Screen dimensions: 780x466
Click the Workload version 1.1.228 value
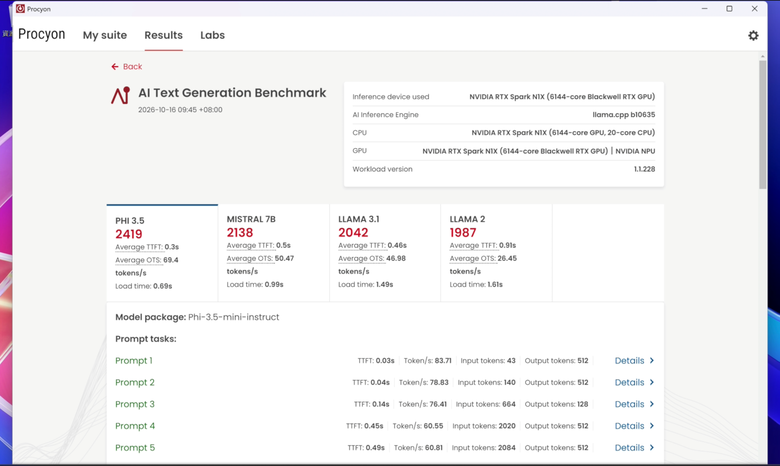coord(644,169)
